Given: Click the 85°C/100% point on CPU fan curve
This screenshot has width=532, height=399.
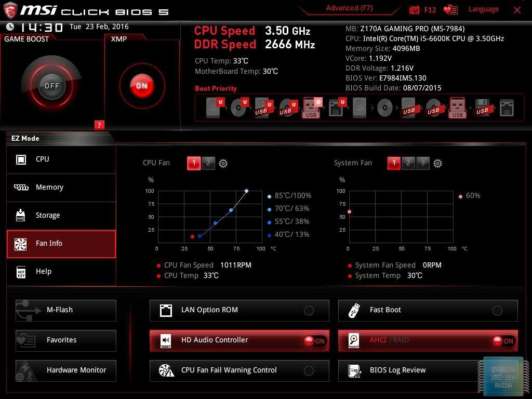Looking at the screenshot, I should click(246, 191).
